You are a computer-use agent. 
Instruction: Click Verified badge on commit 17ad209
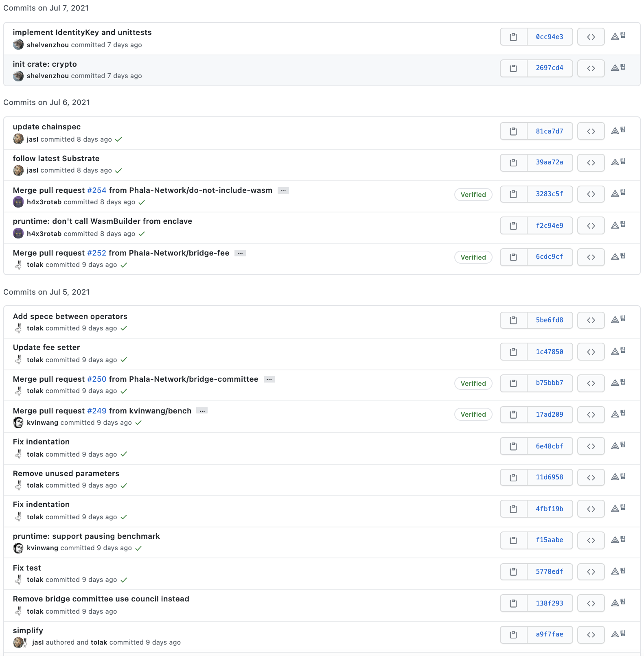coord(473,414)
